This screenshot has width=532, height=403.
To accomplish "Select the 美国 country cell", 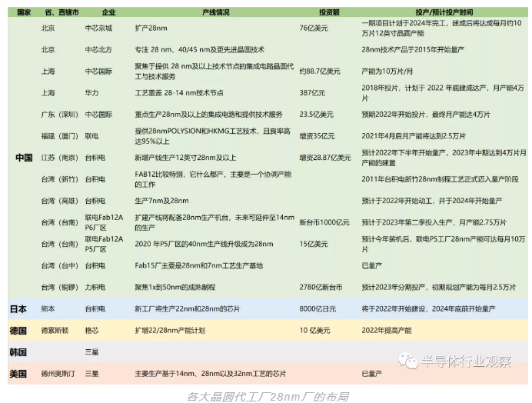I will 18,374.
